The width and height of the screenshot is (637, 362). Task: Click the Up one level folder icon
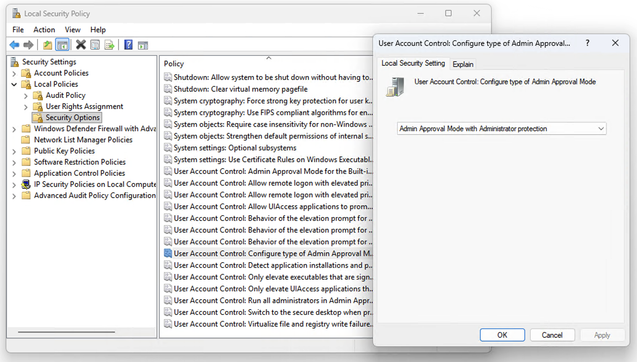(48, 45)
